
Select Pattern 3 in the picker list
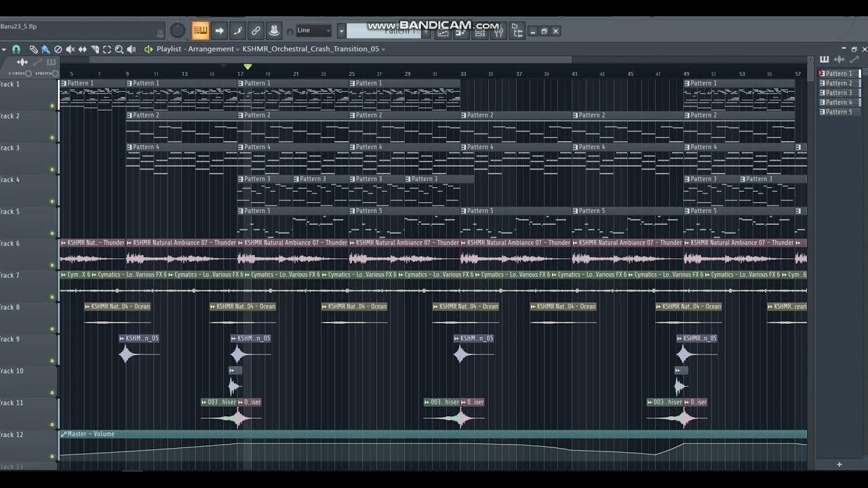click(839, 92)
